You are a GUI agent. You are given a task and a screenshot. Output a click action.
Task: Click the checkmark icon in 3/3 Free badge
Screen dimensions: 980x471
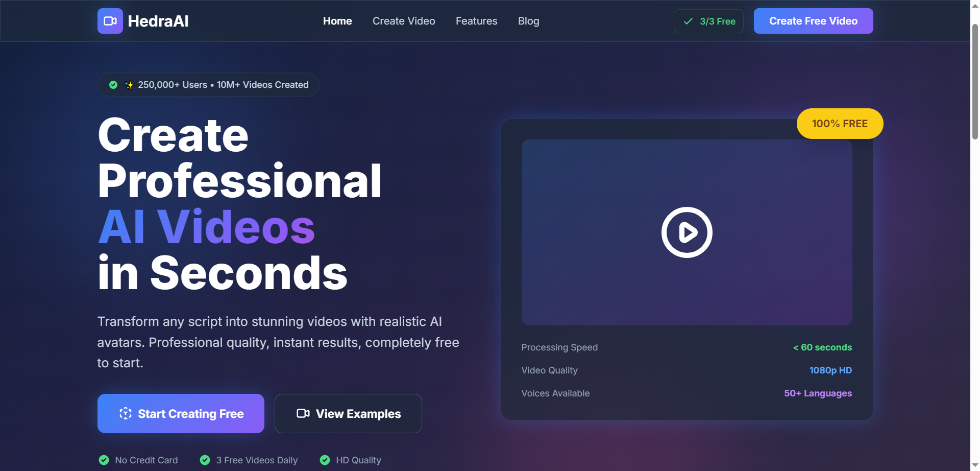point(688,21)
